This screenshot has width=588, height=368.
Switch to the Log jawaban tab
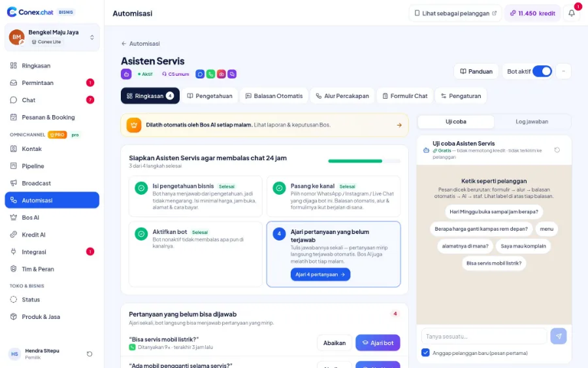532,122
